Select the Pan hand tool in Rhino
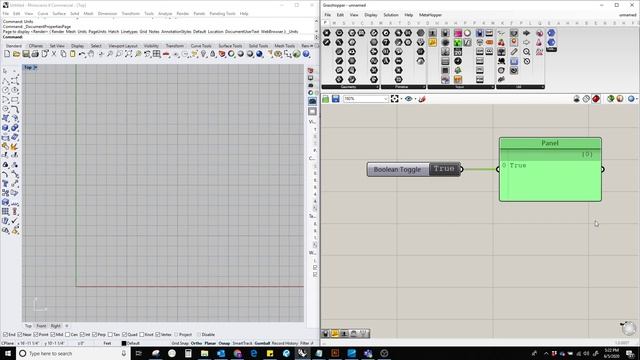Image resolution: width=640 pixels, height=360 pixels. click(91, 54)
